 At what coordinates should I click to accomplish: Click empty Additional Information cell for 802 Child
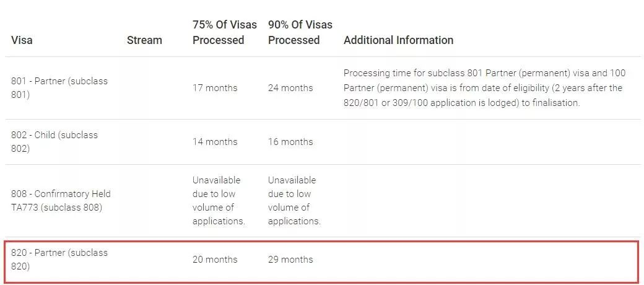483,142
